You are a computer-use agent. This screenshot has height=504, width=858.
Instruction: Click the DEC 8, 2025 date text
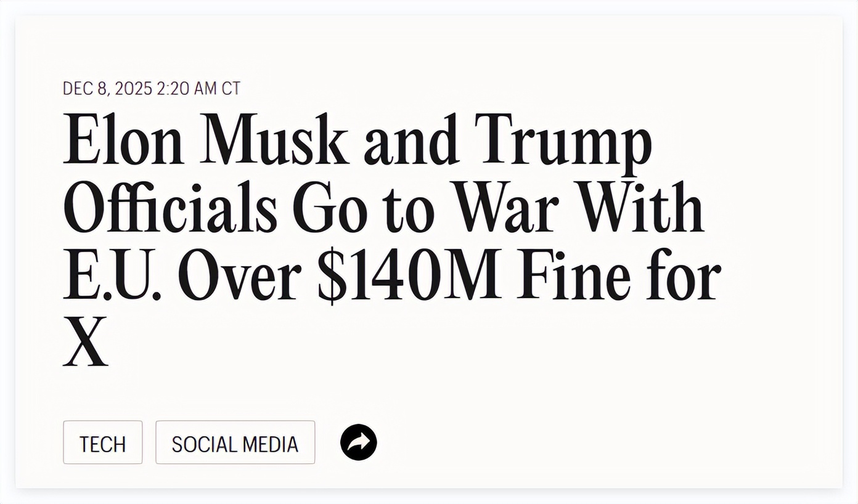click(107, 89)
